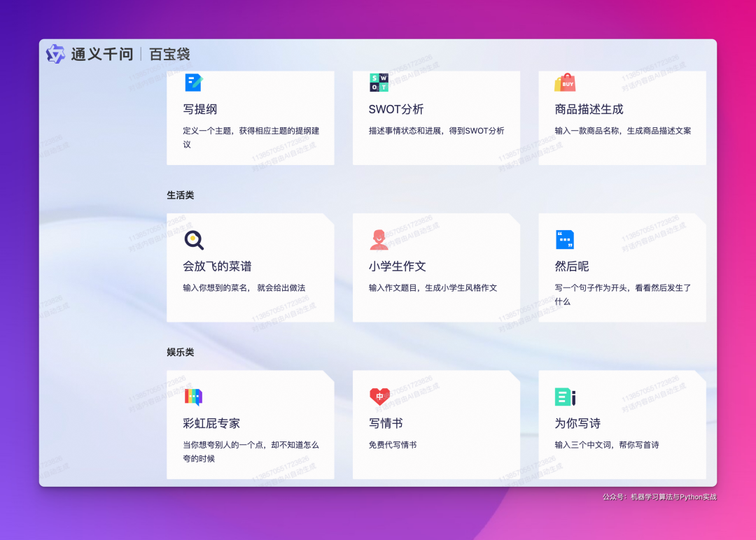Click the 写提纲 outline document icon
The height and width of the screenshot is (540, 756).
click(x=194, y=83)
